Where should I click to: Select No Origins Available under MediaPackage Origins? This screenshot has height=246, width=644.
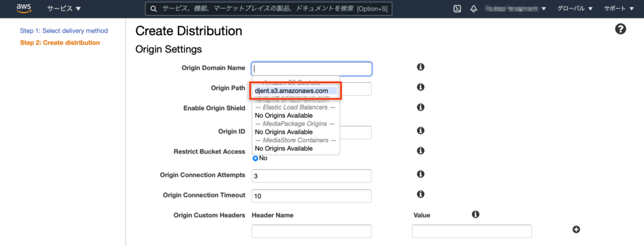[x=284, y=132]
